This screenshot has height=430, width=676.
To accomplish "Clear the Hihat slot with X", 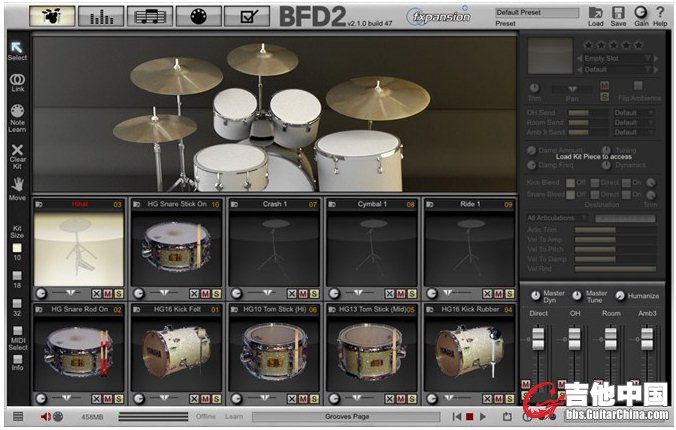I will pos(97,294).
